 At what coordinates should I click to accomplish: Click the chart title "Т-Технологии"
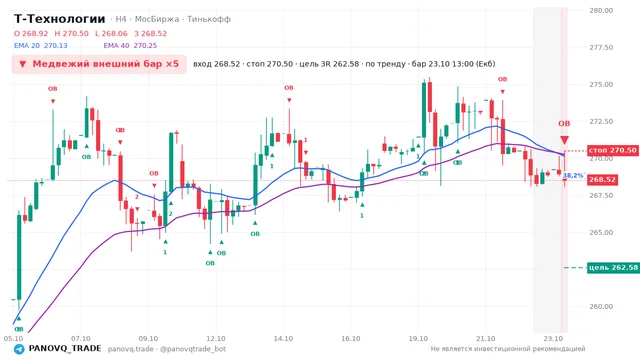tap(60, 19)
